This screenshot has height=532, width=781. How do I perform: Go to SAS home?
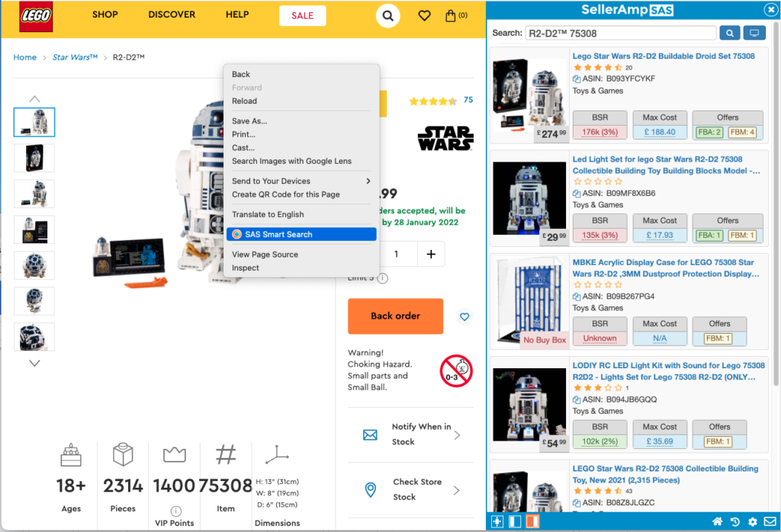[717, 521]
